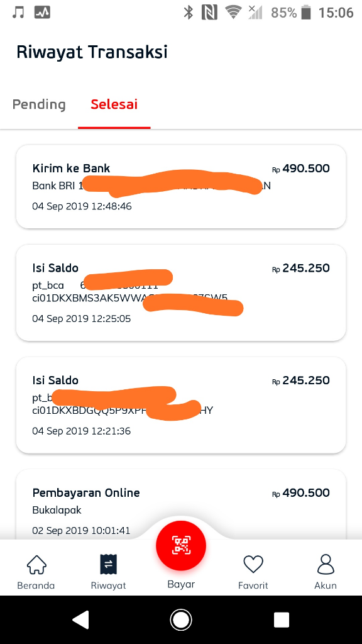Select the first Isi Saldo Rp 245.250 entry
362x644 pixels.
[x=181, y=292]
